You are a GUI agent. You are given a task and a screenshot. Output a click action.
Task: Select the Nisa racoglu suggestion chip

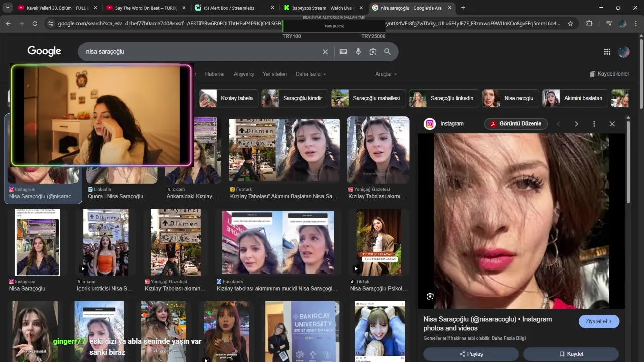click(511, 98)
